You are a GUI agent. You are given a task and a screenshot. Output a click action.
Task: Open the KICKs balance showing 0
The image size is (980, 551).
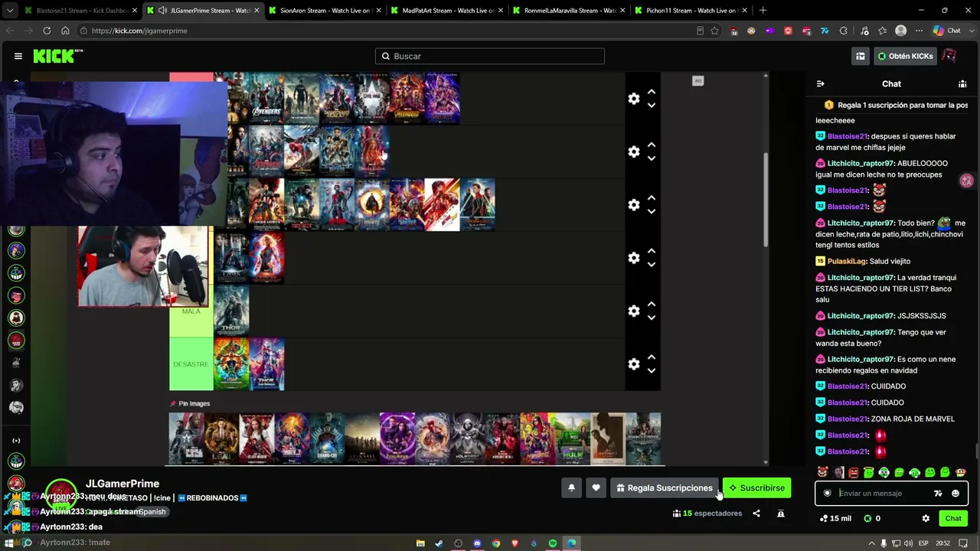point(872,518)
